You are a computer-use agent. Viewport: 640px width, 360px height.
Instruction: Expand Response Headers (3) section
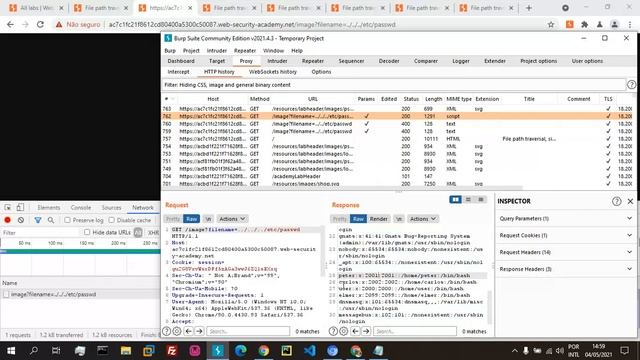pos(565,269)
